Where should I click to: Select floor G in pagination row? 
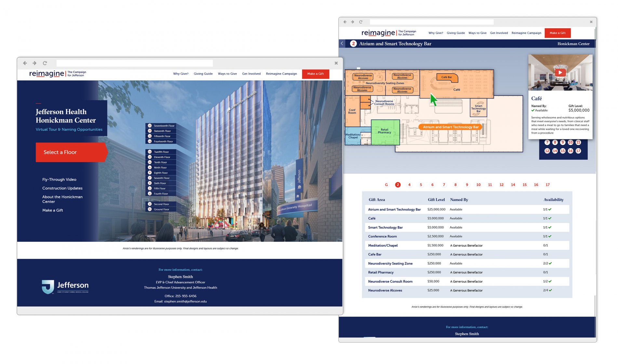386,185
